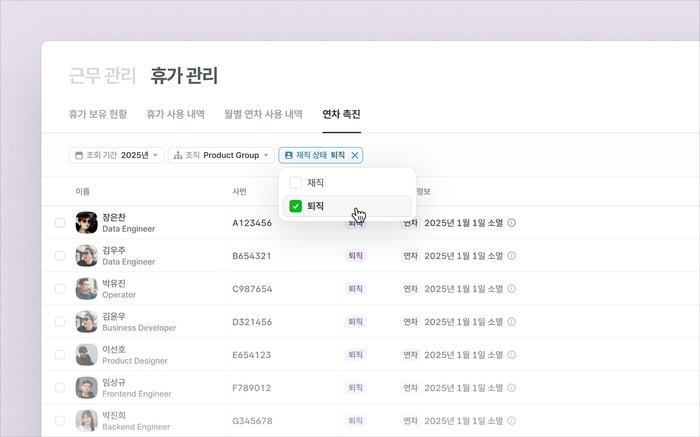Click 장은찬 profile avatar
The width and height of the screenshot is (700, 437).
87,223
